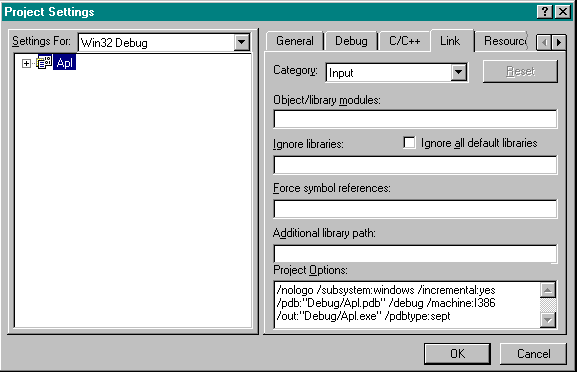Enable Ignore all default libraries checkbox
Screen dimensions: 577x372
click(x=409, y=143)
